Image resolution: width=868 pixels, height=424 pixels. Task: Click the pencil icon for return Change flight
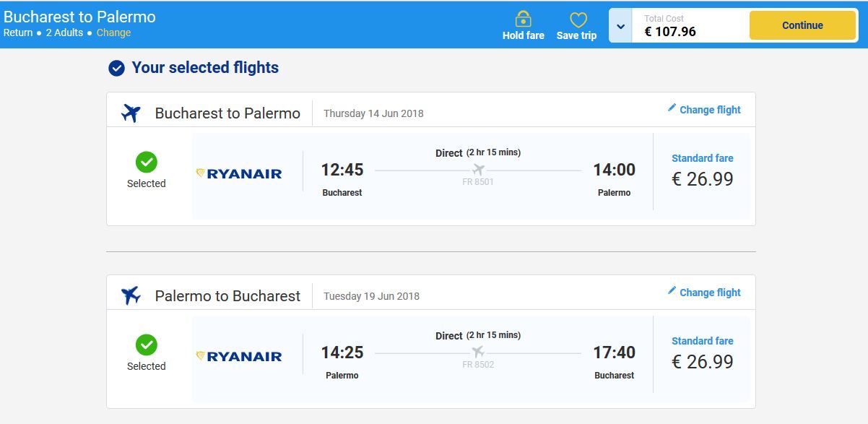[x=672, y=290]
